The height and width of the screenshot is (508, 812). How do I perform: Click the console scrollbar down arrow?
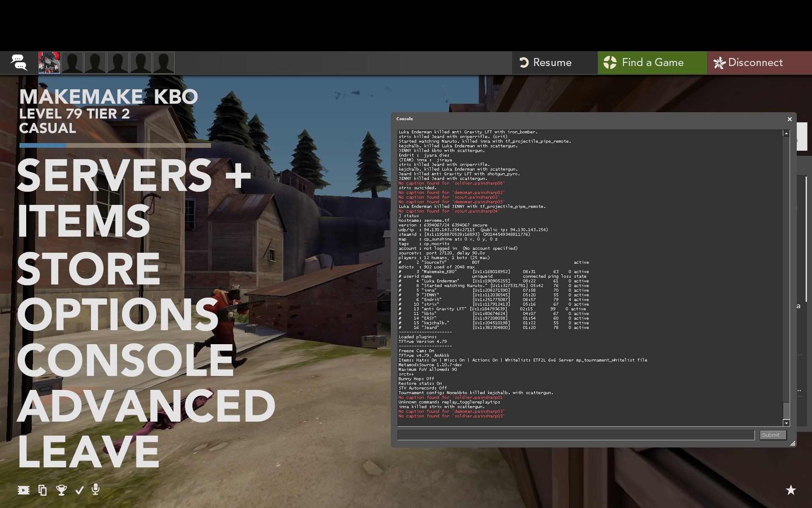coord(786,423)
